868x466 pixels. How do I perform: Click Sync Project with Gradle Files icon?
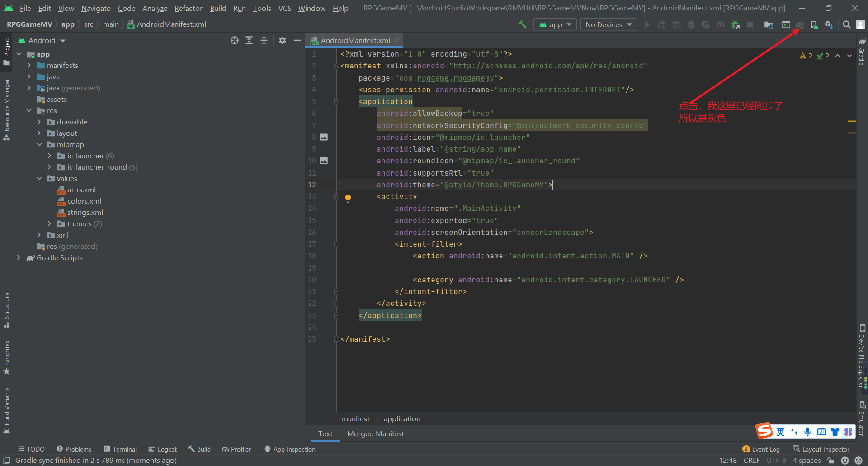point(800,24)
